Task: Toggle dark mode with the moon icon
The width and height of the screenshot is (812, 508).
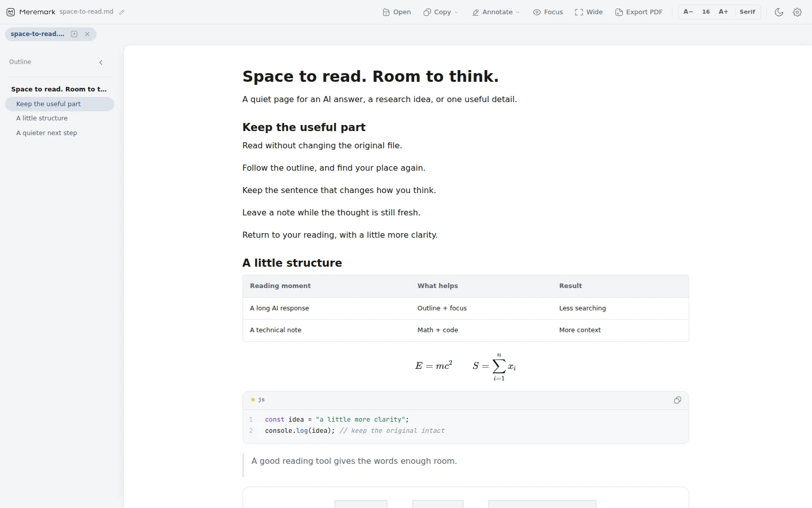Action: [x=779, y=12]
